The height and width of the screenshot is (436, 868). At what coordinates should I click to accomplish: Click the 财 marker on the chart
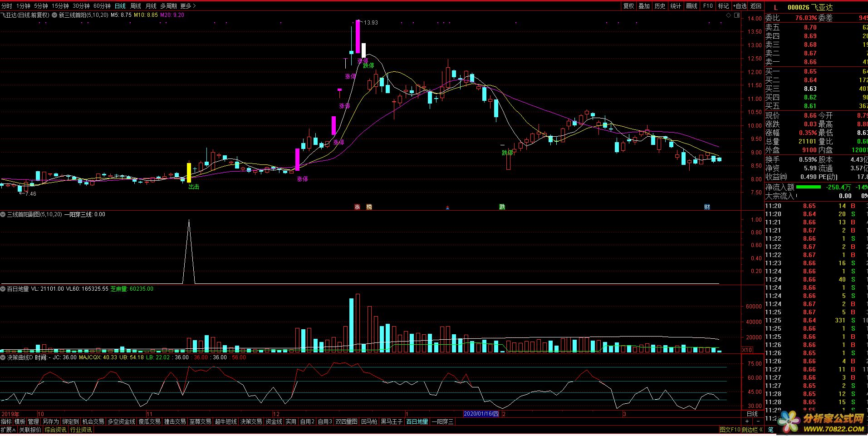click(x=707, y=207)
